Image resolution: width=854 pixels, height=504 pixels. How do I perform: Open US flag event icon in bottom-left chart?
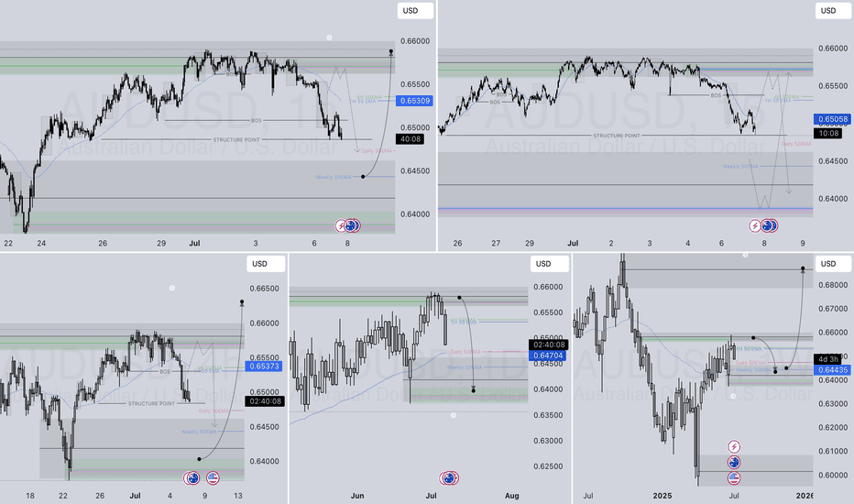tap(213, 478)
